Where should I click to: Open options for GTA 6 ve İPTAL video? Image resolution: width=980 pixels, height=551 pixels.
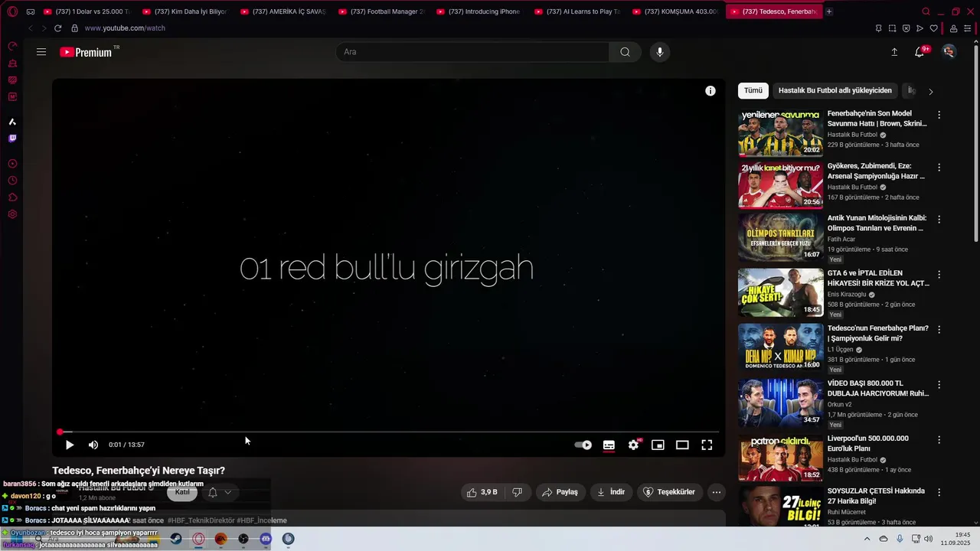click(x=939, y=274)
